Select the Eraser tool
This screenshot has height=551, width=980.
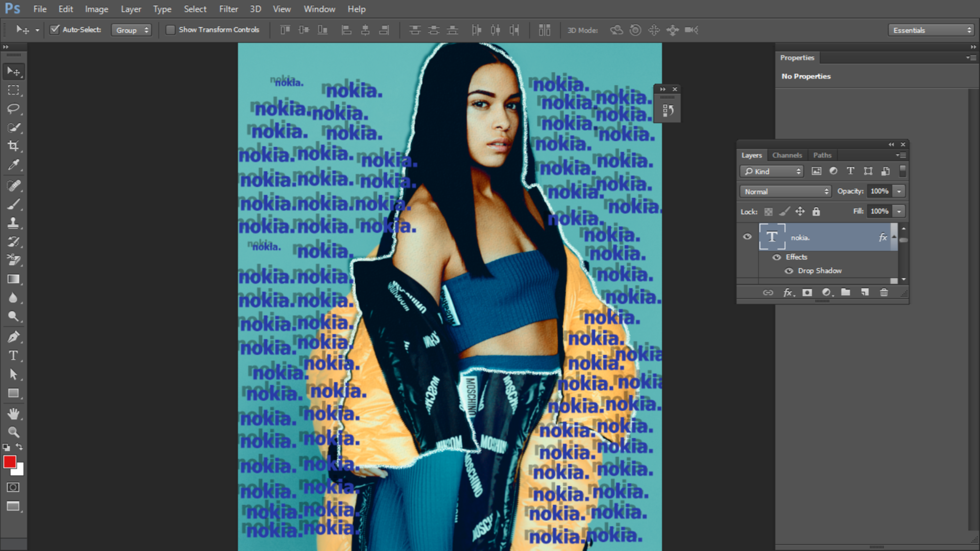pos(13,260)
